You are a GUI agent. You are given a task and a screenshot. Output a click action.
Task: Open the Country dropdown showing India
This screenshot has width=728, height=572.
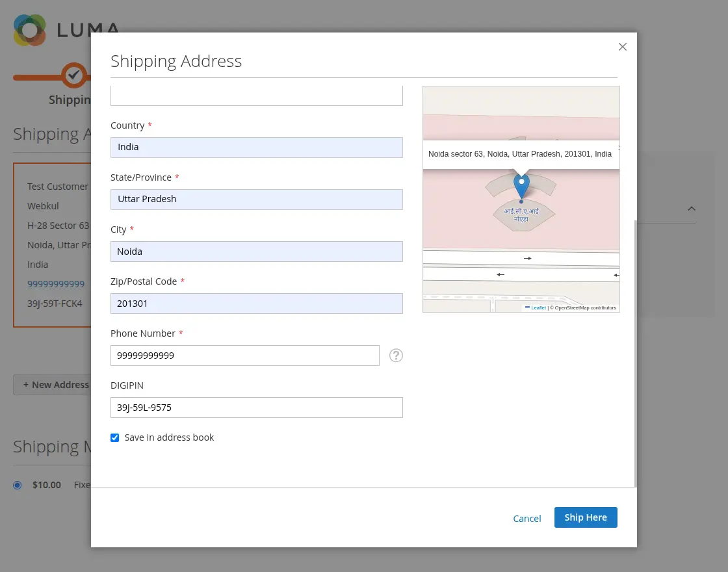pyautogui.click(x=257, y=147)
